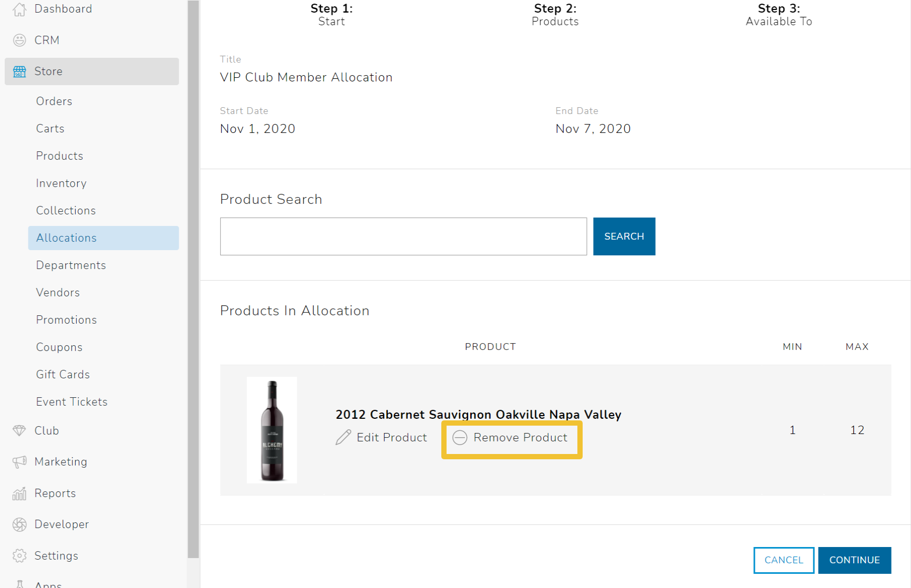
Task: Open the Dashboard home icon
Action: click(x=19, y=9)
